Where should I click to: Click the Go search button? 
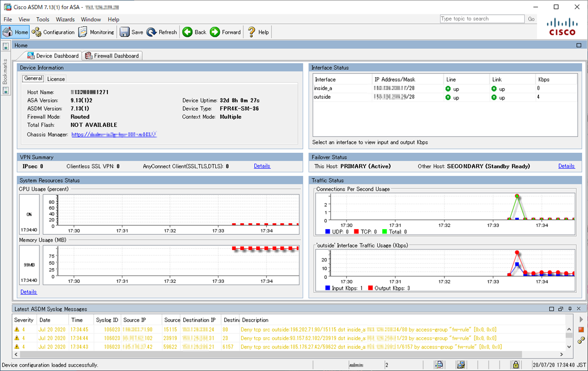[531, 19]
